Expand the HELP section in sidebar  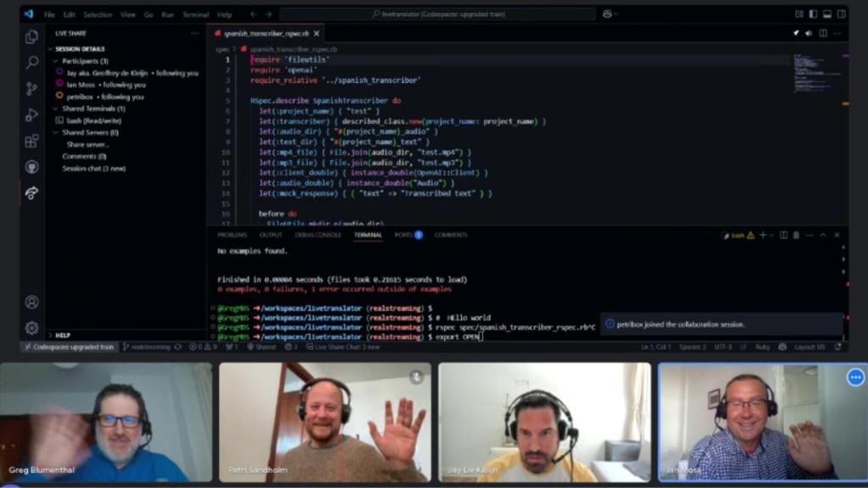click(63, 335)
